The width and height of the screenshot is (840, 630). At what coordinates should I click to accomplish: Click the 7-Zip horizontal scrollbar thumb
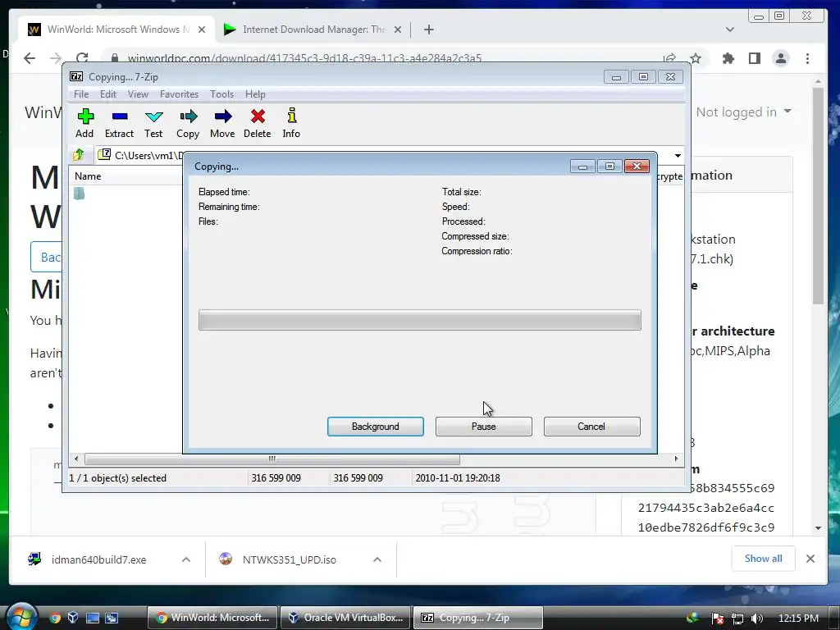272,459
